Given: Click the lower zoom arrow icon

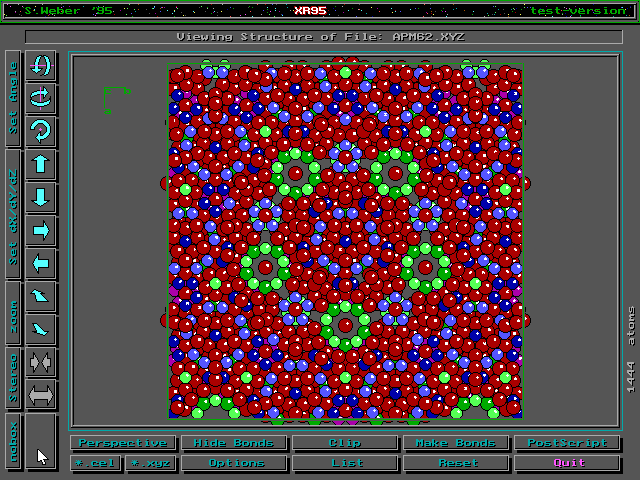Looking at the screenshot, I should pyautogui.click(x=40, y=329).
